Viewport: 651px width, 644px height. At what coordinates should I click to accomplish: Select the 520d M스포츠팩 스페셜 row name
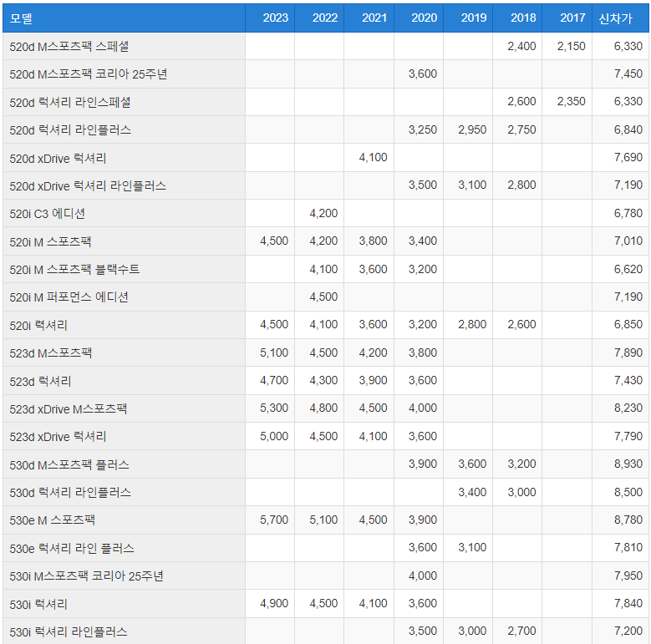tap(69, 47)
